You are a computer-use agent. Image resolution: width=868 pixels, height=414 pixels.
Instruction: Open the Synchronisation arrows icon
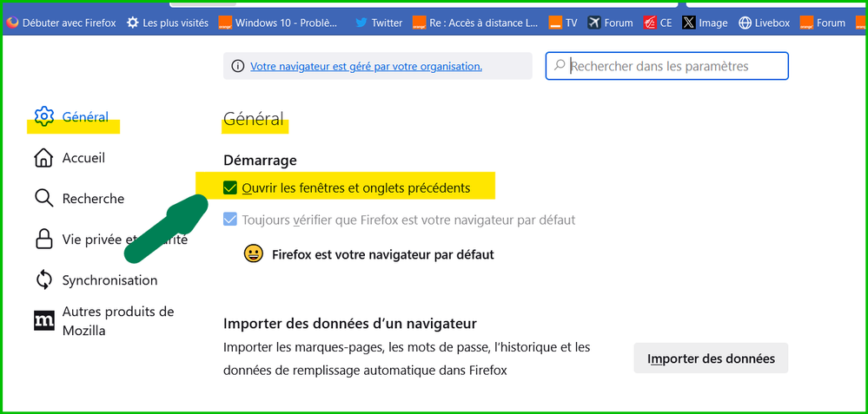pyautogui.click(x=43, y=280)
